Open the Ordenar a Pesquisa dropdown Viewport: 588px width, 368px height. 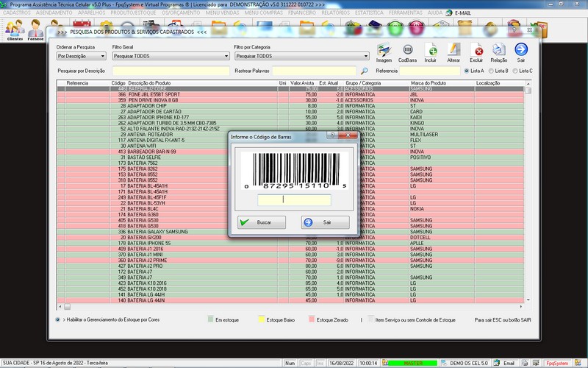[81, 56]
